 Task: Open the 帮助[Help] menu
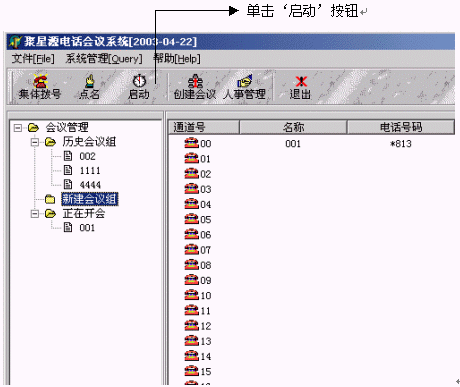click(177, 59)
